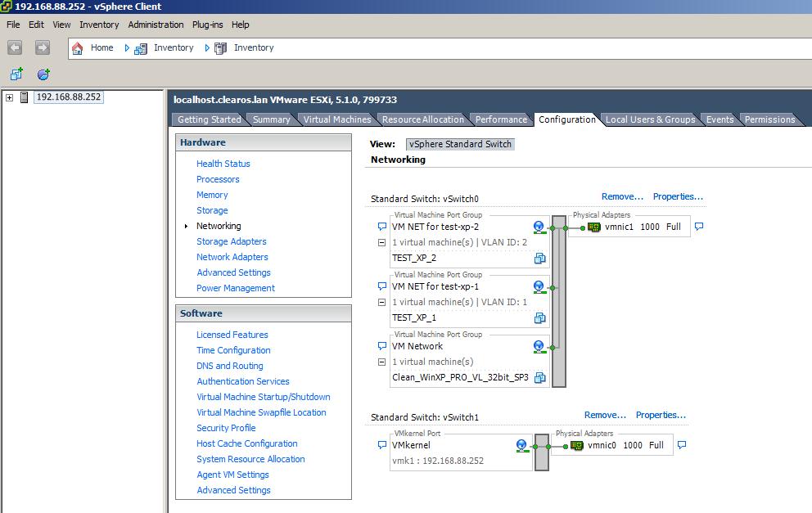
Task: Click Remove link for vSwitch0
Action: 622,196
